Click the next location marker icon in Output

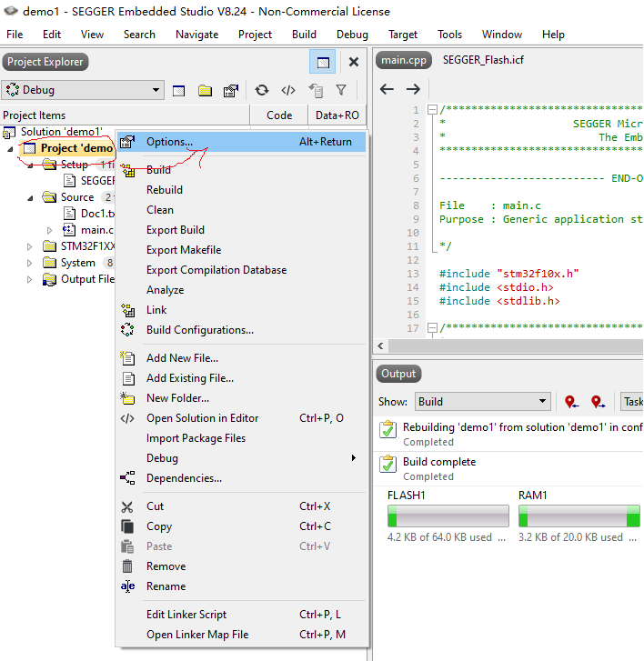(x=598, y=401)
